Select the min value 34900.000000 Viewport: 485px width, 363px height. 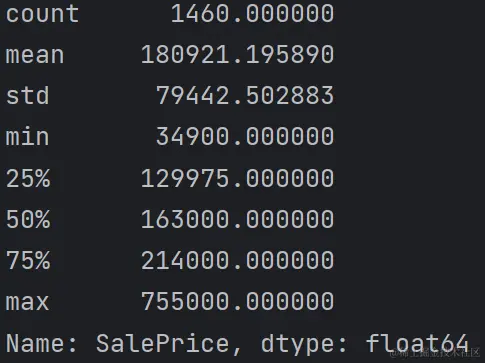pos(245,137)
